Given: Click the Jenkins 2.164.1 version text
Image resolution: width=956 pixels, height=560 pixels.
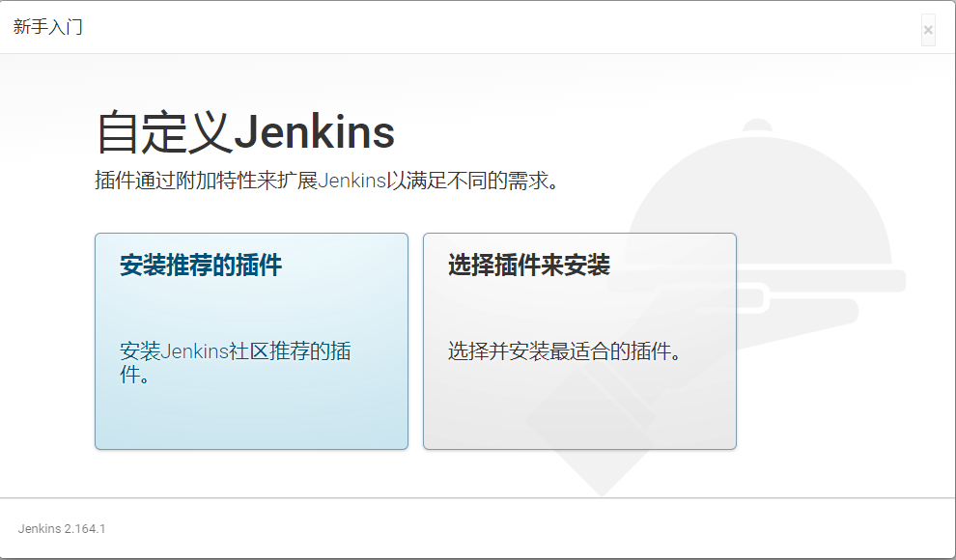Looking at the screenshot, I should pos(62,528).
